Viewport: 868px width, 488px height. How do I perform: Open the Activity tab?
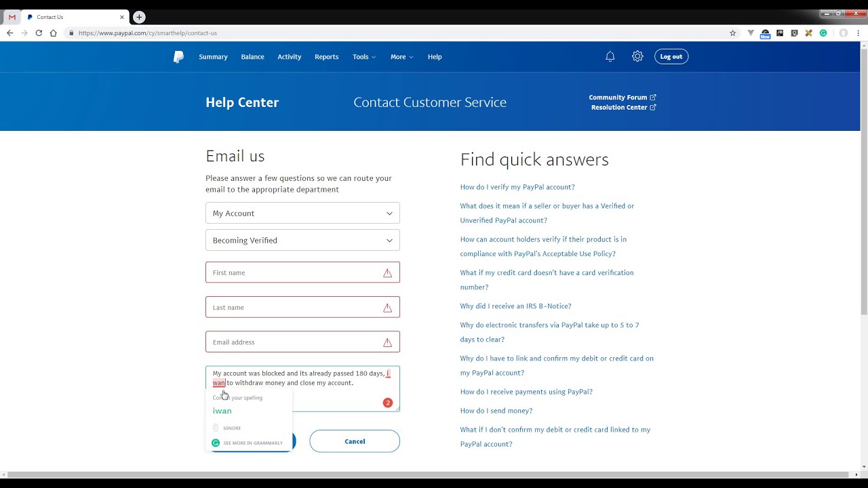coord(290,57)
